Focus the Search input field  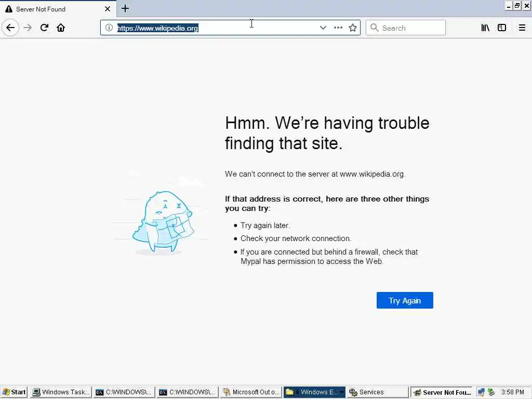(x=405, y=28)
